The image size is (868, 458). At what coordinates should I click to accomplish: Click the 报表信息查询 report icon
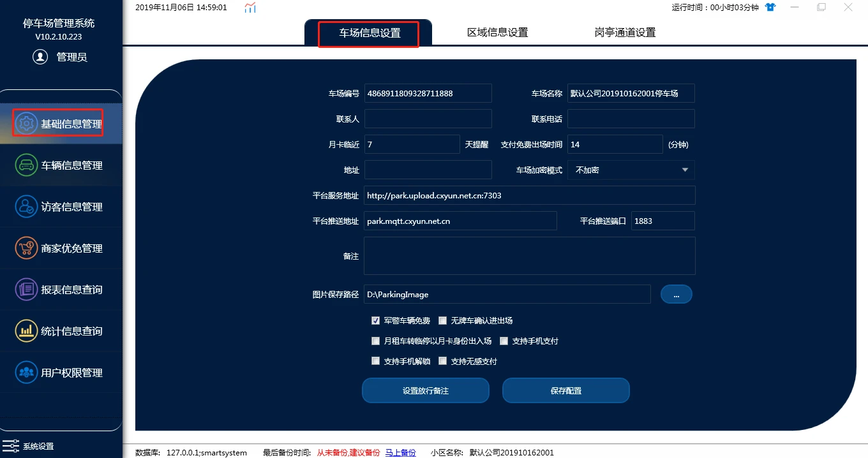(x=27, y=290)
